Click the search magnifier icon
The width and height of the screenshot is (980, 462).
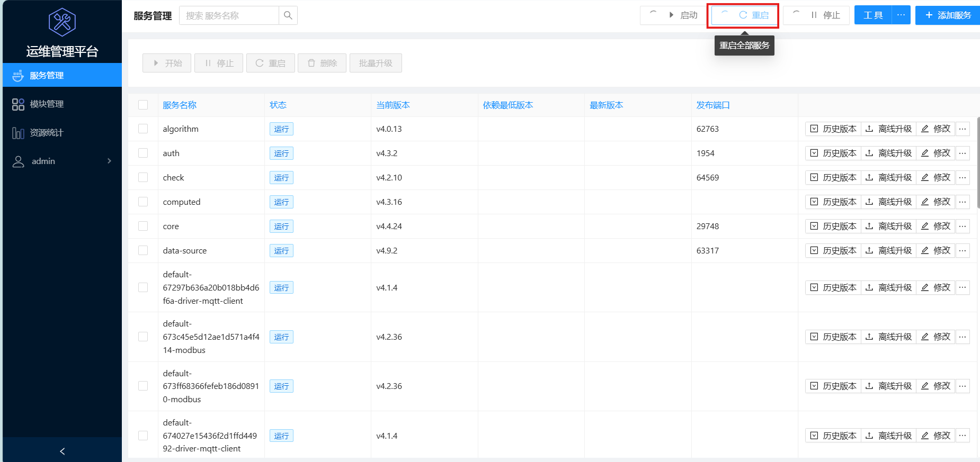(x=288, y=15)
